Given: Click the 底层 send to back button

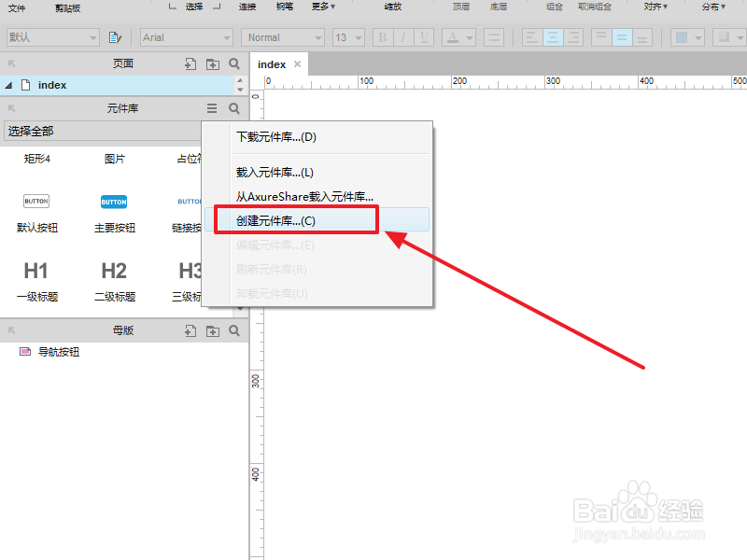Looking at the screenshot, I should (x=499, y=7).
